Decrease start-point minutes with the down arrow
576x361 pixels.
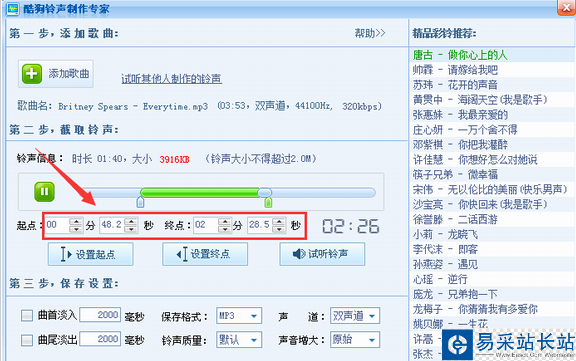(76, 229)
